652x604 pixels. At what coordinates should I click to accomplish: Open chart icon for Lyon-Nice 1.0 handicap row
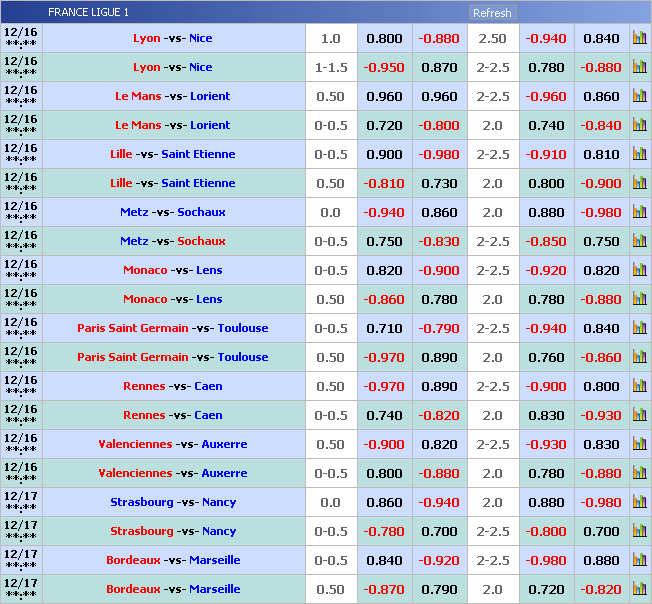(639, 39)
